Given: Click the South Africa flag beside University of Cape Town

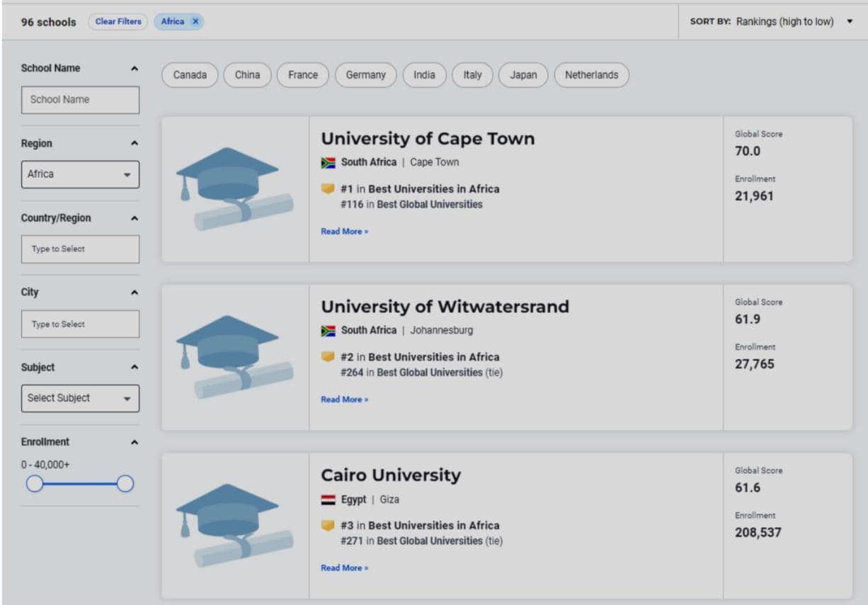Looking at the screenshot, I should (x=329, y=162).
